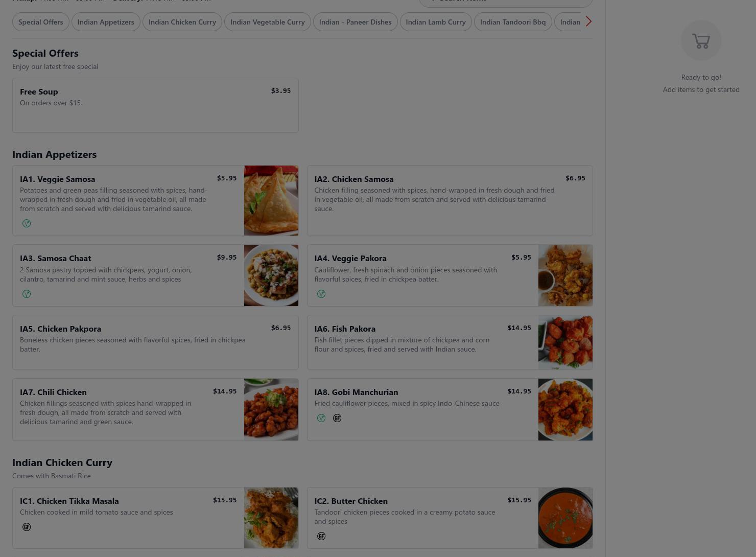Click the Search items field
The height and width of the screenshot is (557, 756).
point(506,2)
